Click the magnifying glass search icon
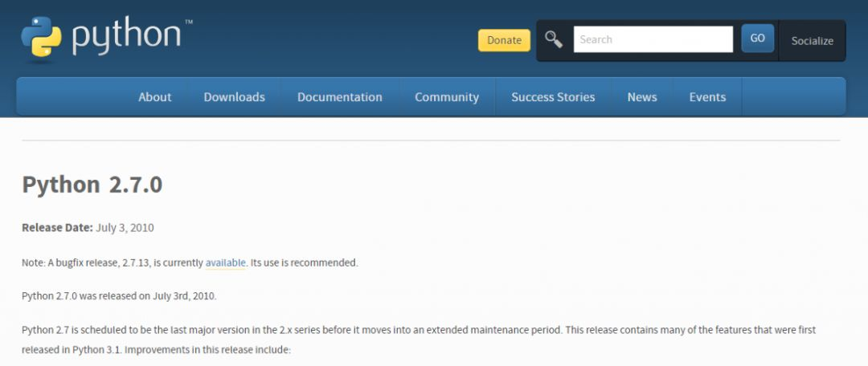Viewport: 868px width, 366px height. (x=553, y=39)
